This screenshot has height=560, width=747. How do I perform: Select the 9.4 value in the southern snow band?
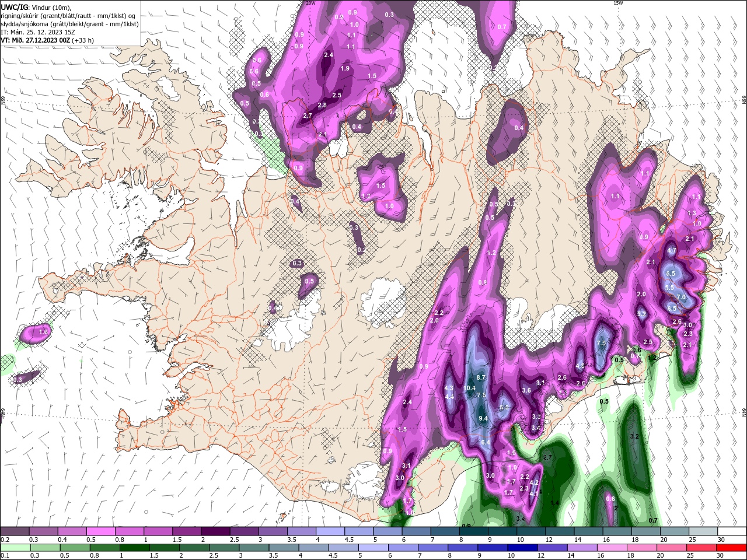(x=483, y=419)
